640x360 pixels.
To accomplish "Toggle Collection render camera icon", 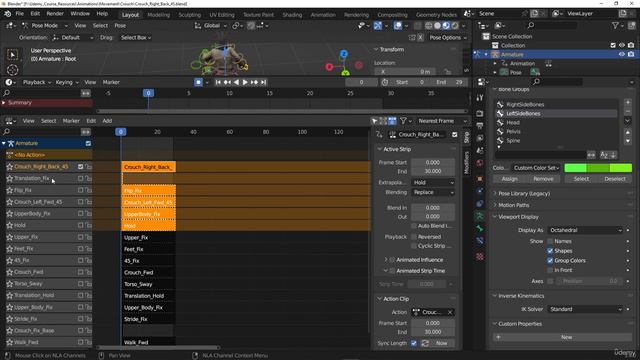I will pos(631,45).
